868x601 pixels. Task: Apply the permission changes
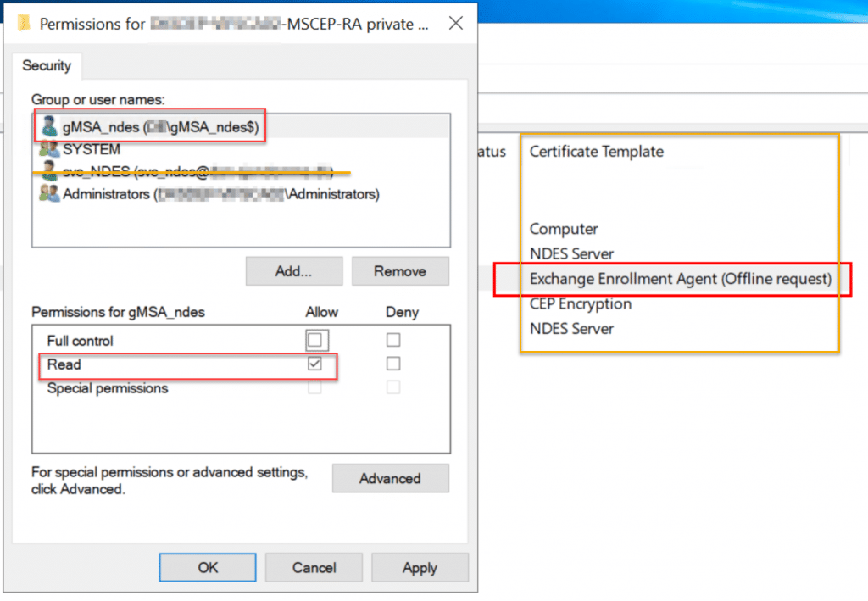(420, 567)
